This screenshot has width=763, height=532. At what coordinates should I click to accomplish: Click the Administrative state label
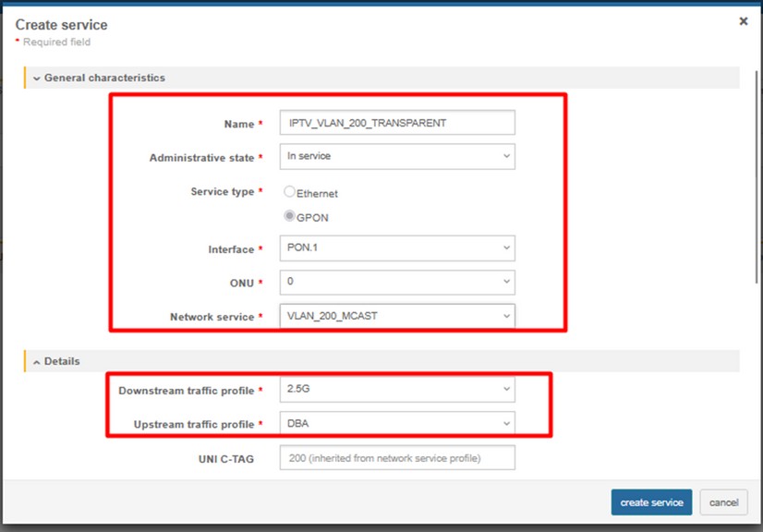tap(201, 158)
